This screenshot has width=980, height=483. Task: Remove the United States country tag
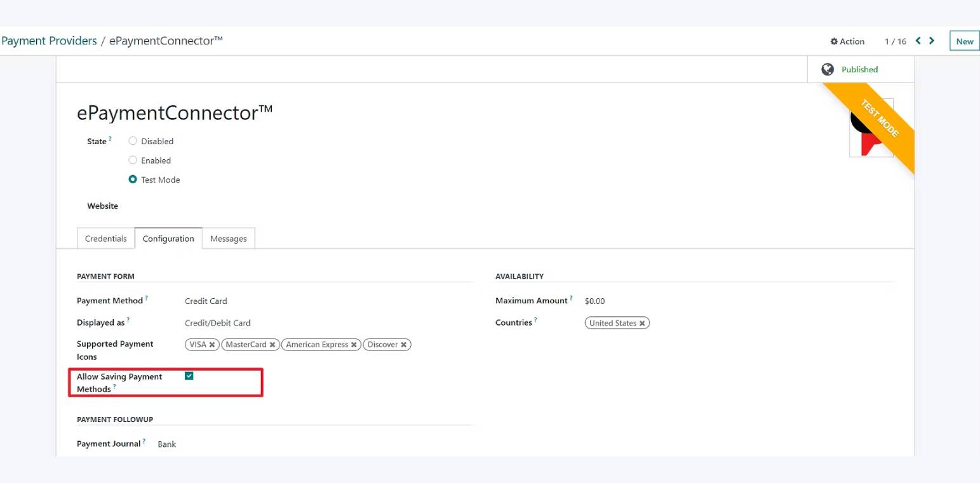point(642,323)
